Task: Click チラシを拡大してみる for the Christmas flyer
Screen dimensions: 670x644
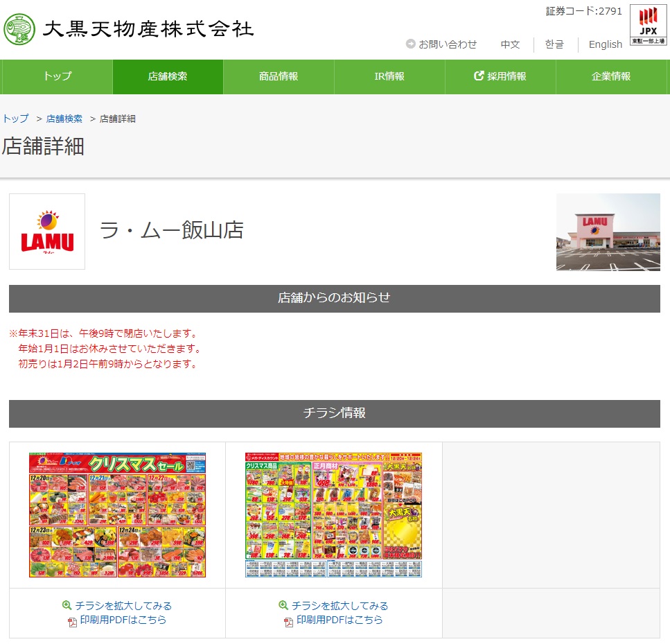Action: 123,605
